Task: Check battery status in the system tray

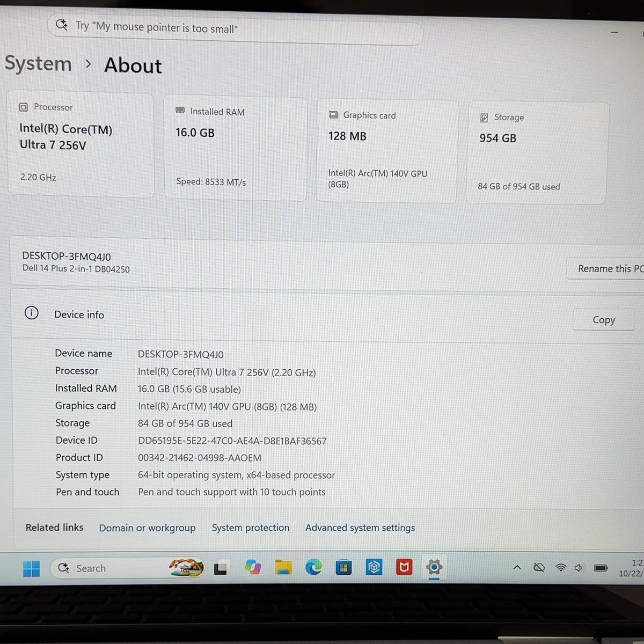Action: [601, 567]
